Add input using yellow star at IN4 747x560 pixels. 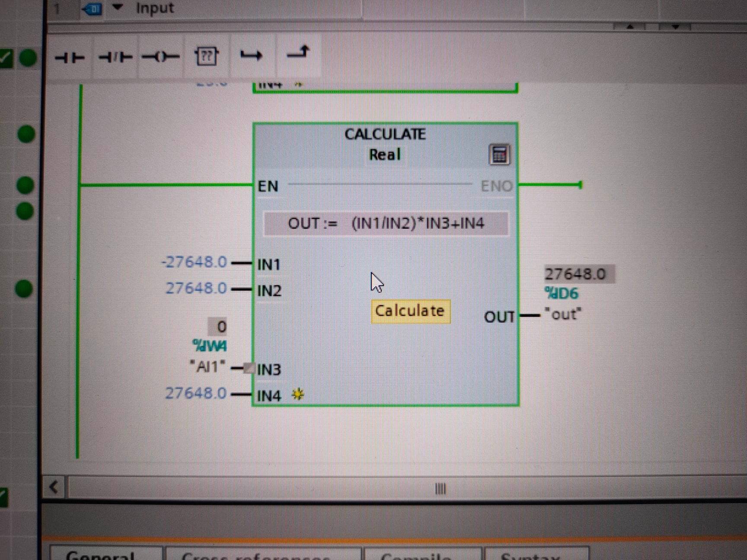pos(298,394)
